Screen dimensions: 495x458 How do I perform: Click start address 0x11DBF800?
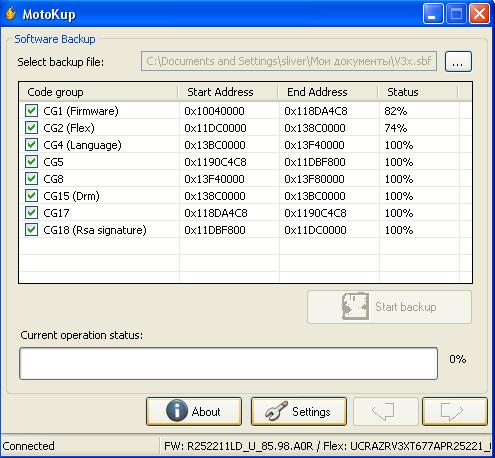[x=215, y=230]
